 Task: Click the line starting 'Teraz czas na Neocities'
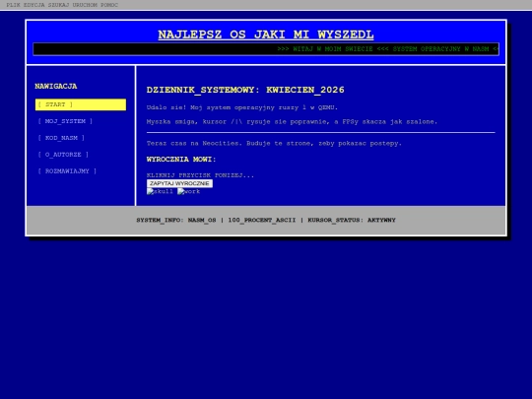(x=274, y=143)
